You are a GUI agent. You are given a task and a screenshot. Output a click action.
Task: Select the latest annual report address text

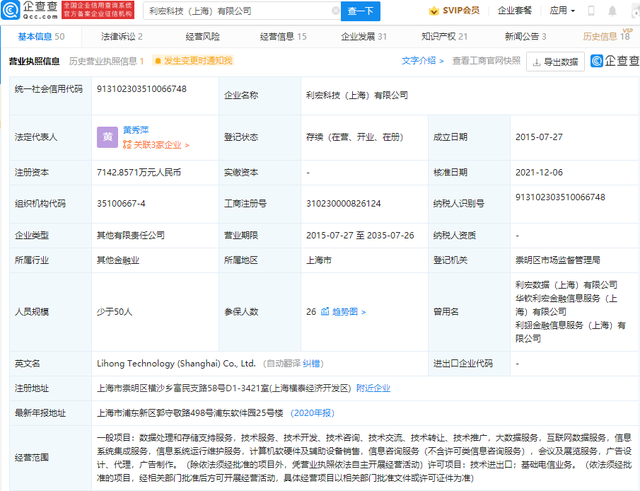(190, 413)
